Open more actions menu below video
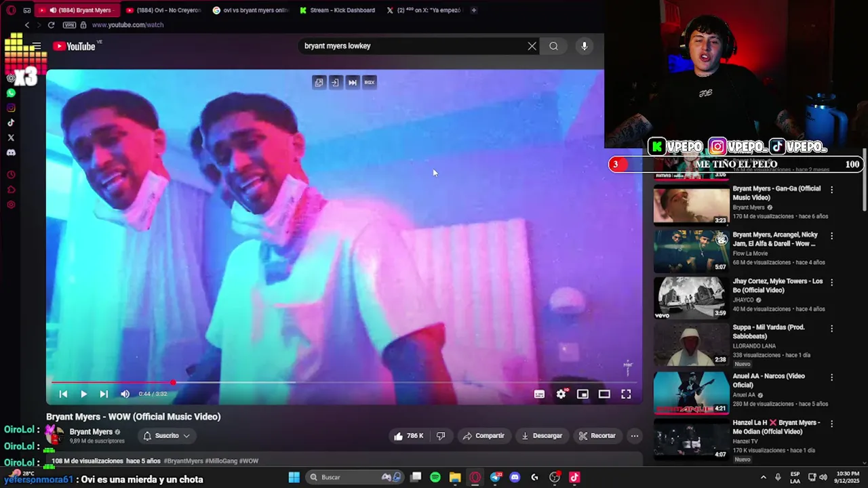Screen dimensions: 868x488 (x=634, y=436)
